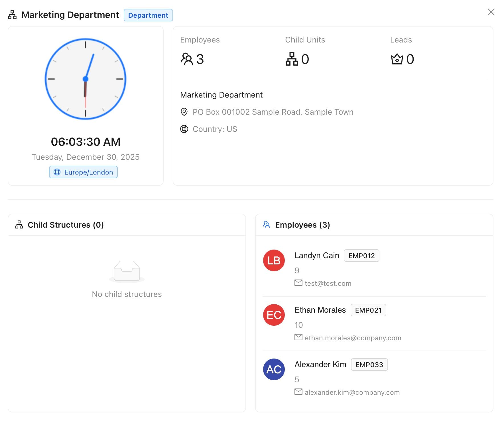Click the envelope icon by alexander.kim@company.com
This screenshot has height=421, width=504.
point(298,392)
